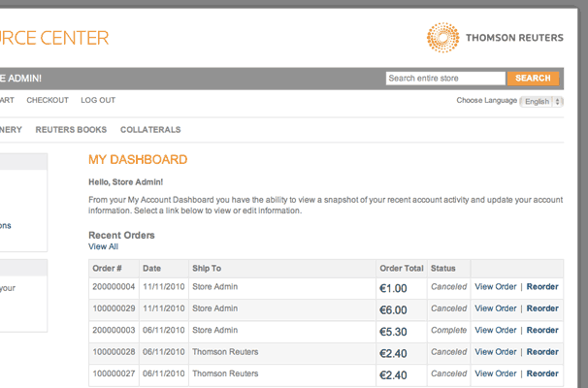View Order for order 200000003
Image resolution: width=588 pixels, height=388 pixels.
point(496,330)
